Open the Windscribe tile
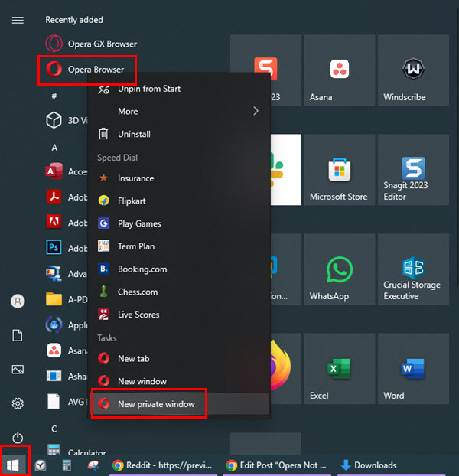 [413, 70]
